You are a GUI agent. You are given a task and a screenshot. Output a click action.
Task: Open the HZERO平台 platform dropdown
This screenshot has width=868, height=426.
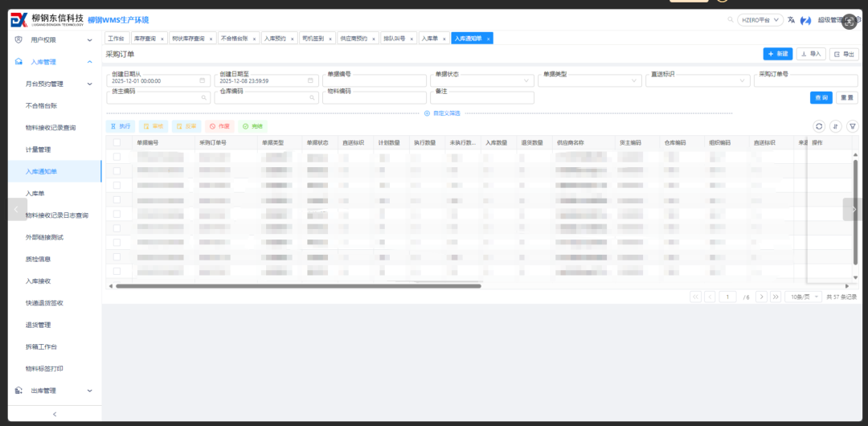coord(760,20)
